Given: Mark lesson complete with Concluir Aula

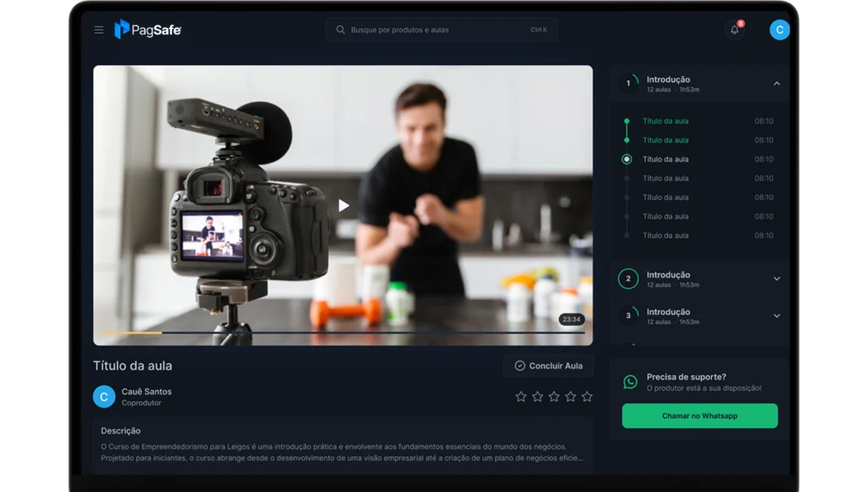Looking at the screenshot, I should [x=548, y=366].
